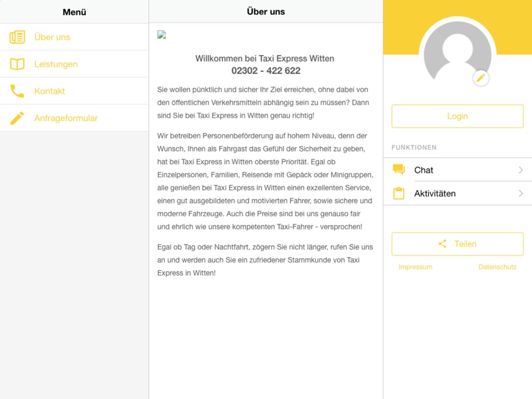Open the Leistungen menu entry
Viewport: 532px width, 399px height.
tap(74, 64)
